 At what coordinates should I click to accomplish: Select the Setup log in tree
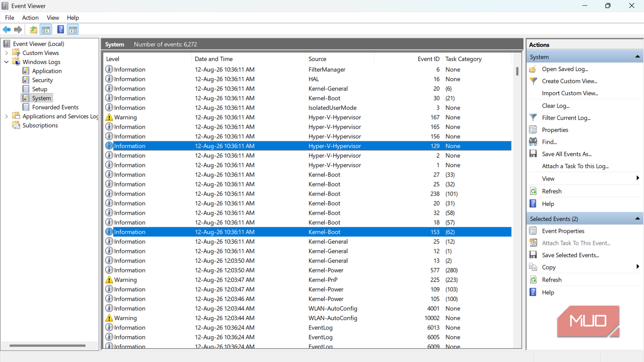click(39, 89)
